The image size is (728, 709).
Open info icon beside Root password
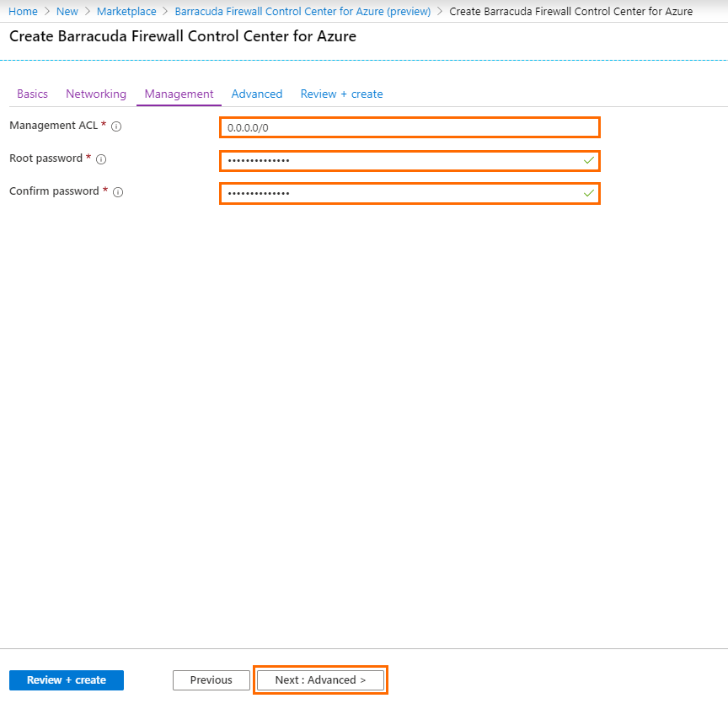pyautogui.click(x=101, y=159)
